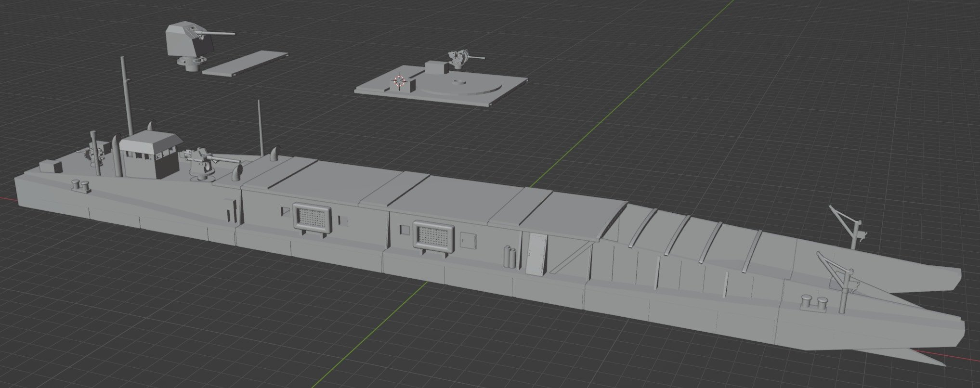This screenshot has height=388, width=980.
Task: Select the bollard pair near the wheelhouse end
Action: pos(81,185)
